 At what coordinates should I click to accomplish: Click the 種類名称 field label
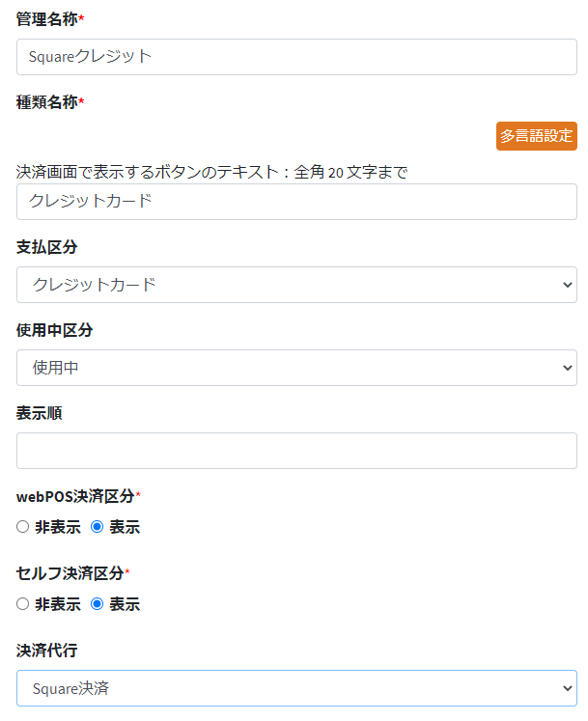[x=46, y=102]
